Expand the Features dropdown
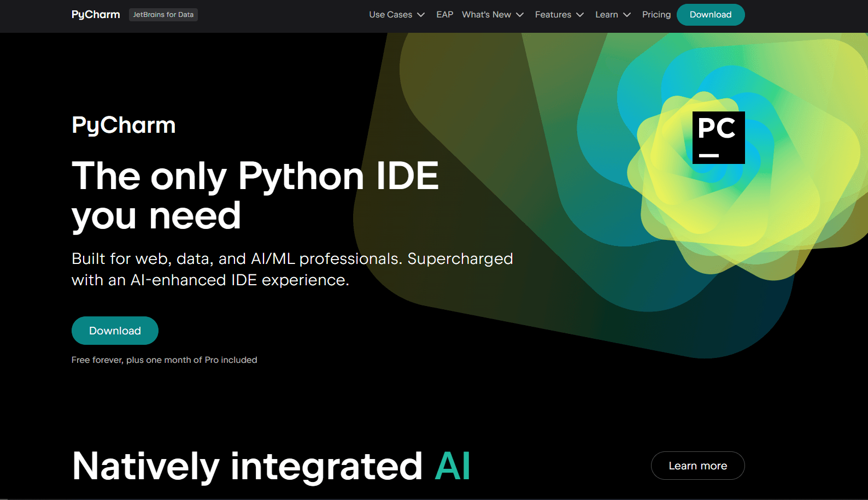The width and height of the screenshot is (868, 500). (559, 15)
